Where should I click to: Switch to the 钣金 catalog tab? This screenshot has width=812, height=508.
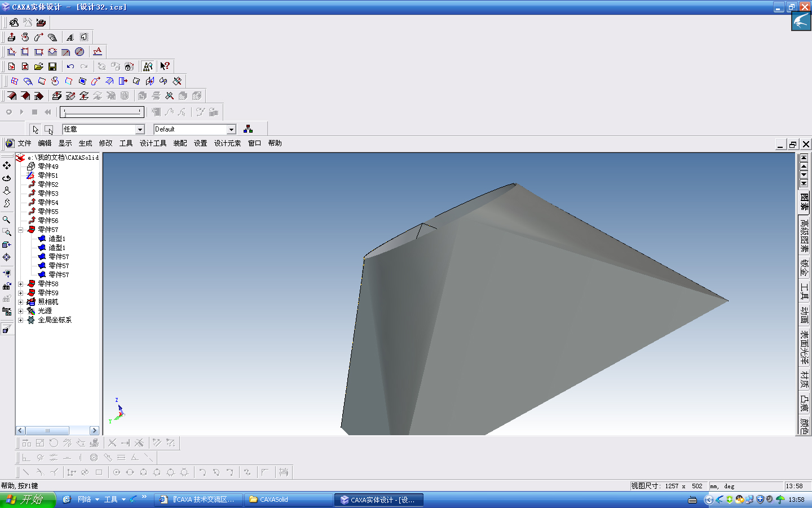point(804,268)
